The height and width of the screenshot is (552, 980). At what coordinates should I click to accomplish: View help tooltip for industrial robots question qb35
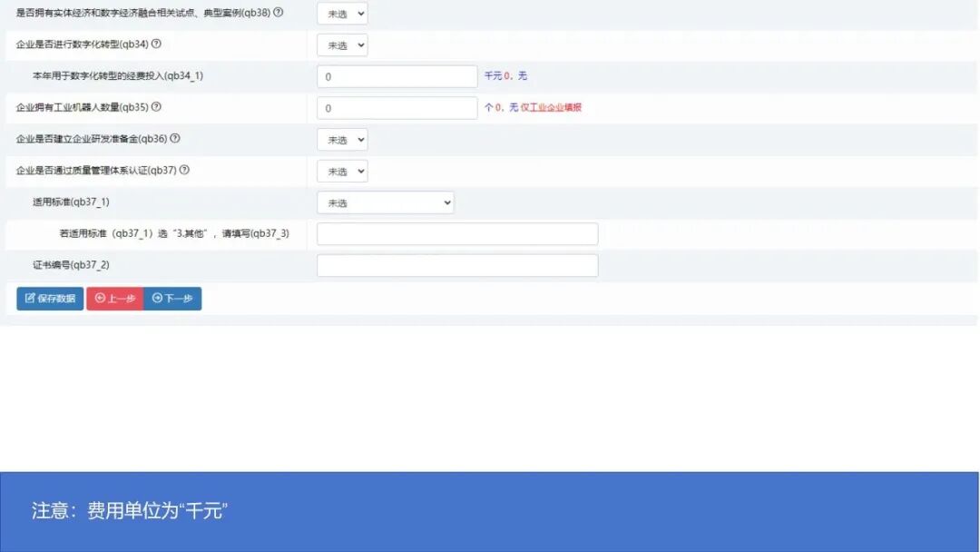[x=155, y=107]
